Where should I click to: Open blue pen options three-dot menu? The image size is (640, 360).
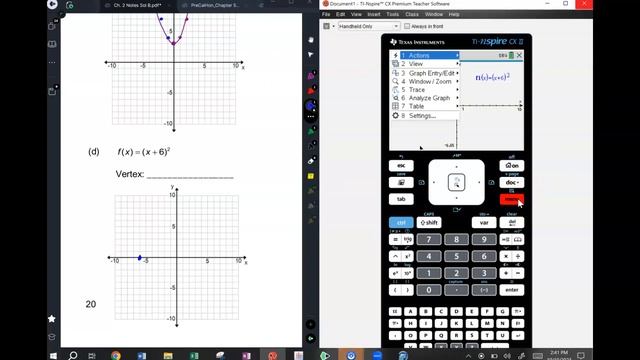[311, 116]
